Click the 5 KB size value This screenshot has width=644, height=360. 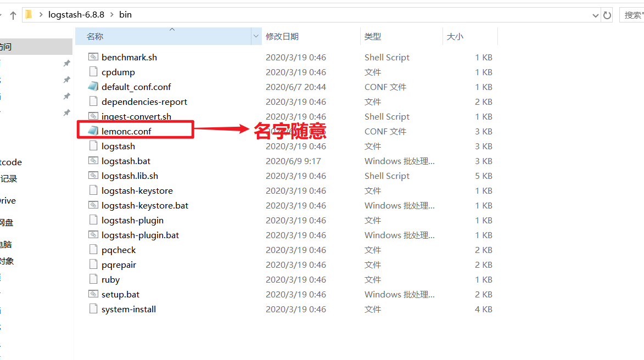pos(483,176)
